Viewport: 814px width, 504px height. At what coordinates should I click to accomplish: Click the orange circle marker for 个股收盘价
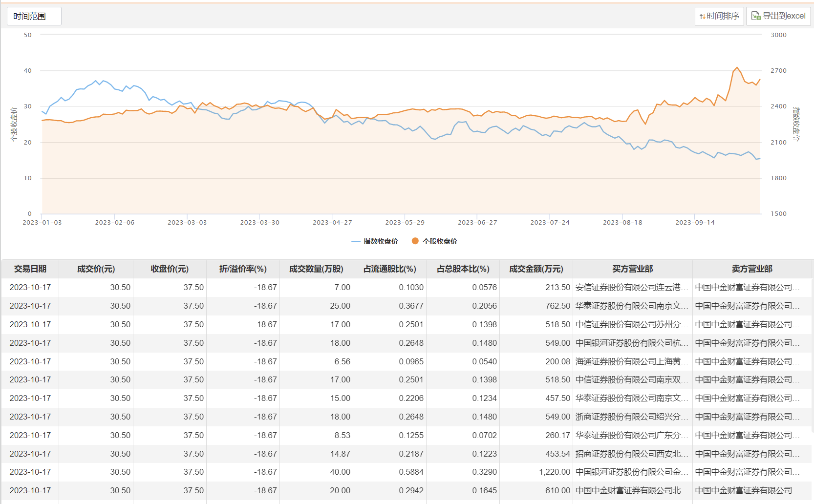[415, 241]
